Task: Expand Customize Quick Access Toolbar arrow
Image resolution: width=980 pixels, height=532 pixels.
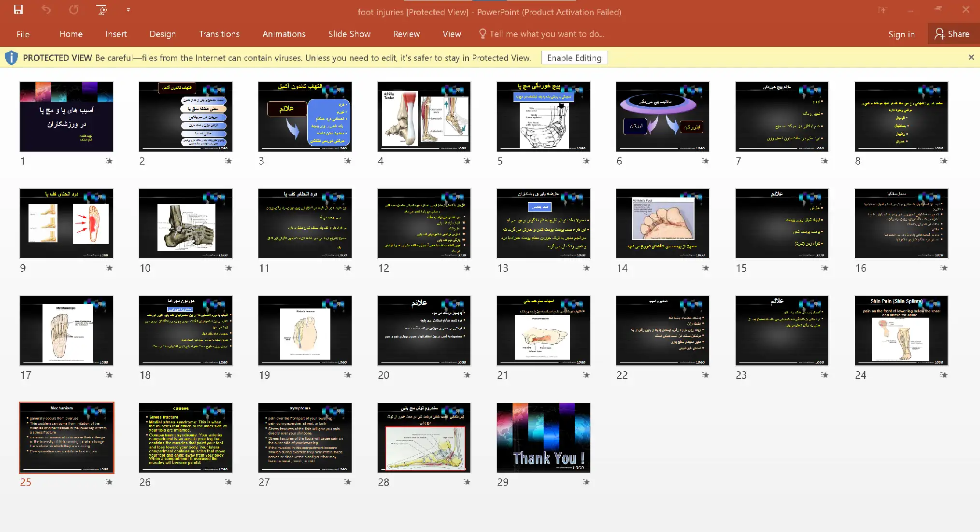Action: [x=128, y=10]
